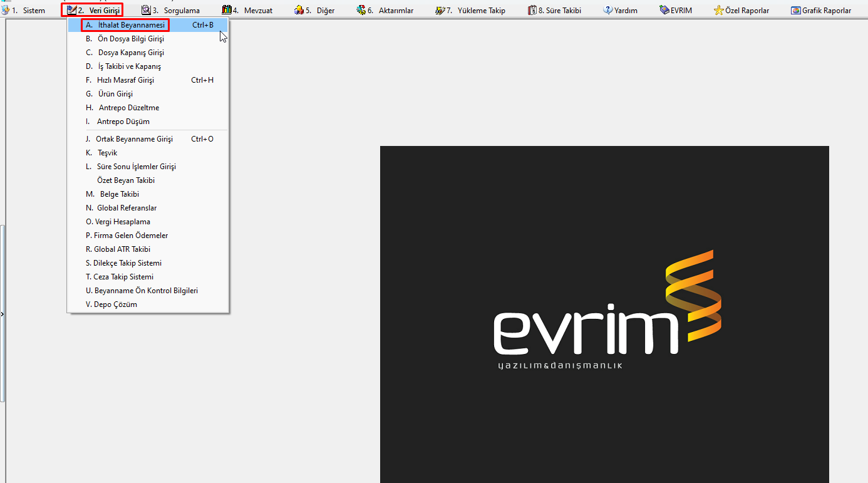This screenshot has width=868, height=483.
Task: Open the Özel Raporlar menu
Action: pyautogui.click(x=747, y=11)
